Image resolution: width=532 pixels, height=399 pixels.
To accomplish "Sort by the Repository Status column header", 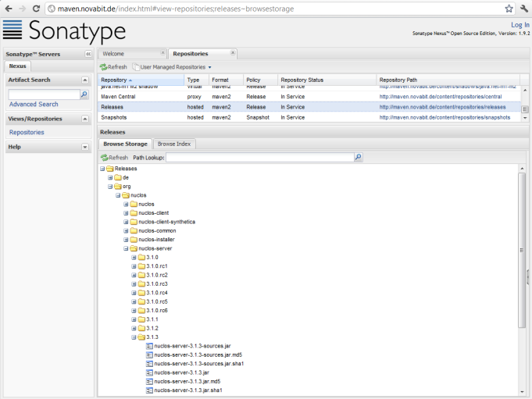I will coord(327,80).
